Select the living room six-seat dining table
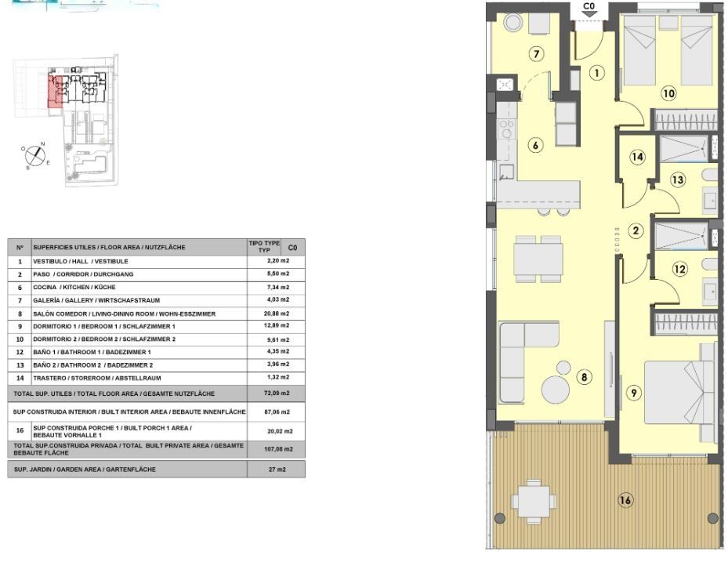728x562 pixels. (538, 259)
